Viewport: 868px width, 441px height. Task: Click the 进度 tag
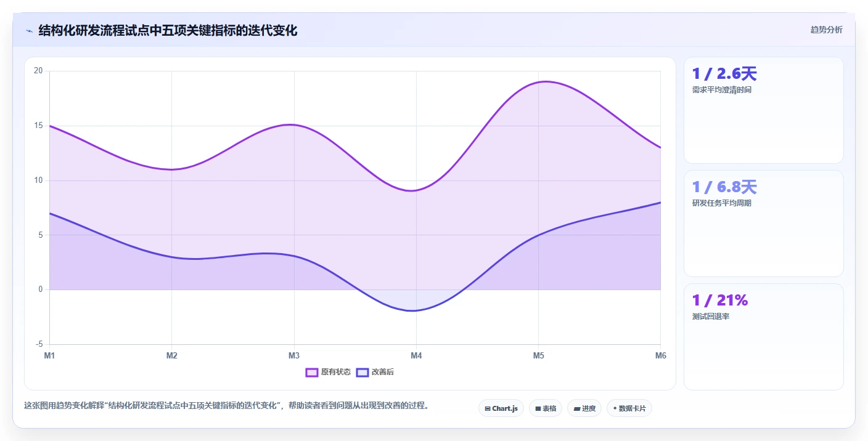point(584,408)
